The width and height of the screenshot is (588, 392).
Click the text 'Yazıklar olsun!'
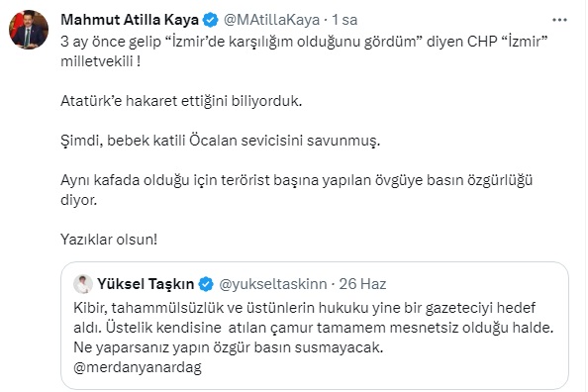coord(109,240)
